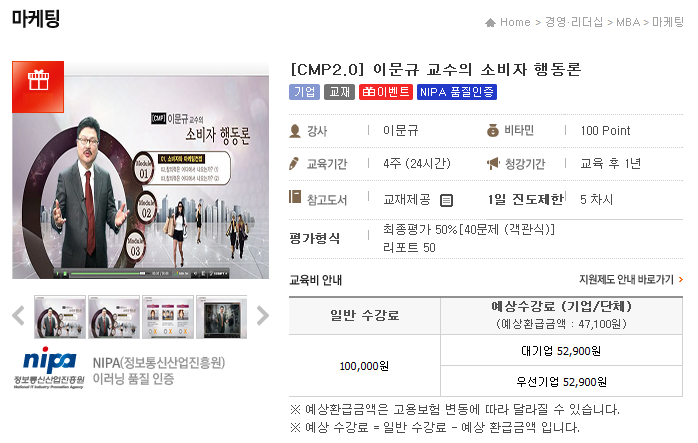This screenshot has width=698, height=443.
Task: Select the third quiz preview thumbnail
Action: tap(168, 317)
